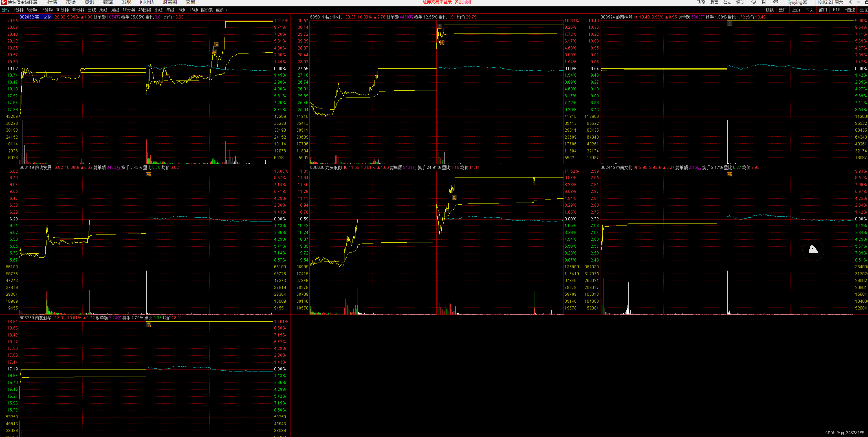Click the 上 marker on 岭南控股 chart
868x437 pixels.
click(730, 24)
